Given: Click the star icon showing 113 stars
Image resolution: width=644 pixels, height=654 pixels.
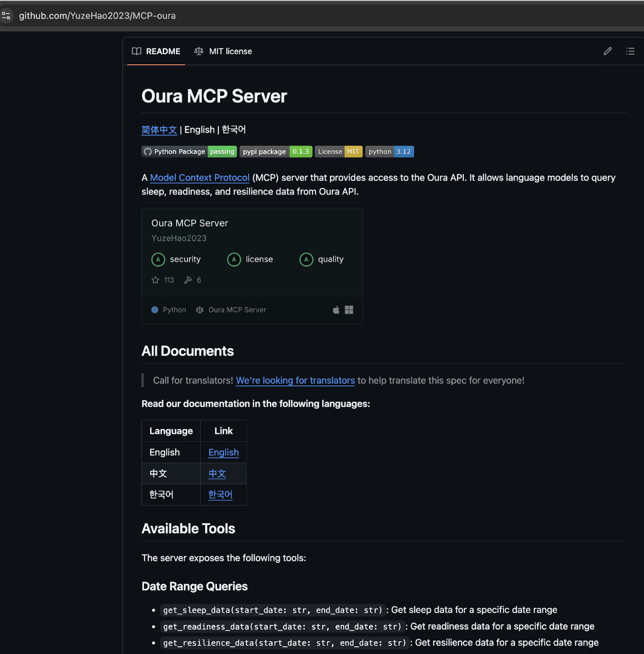Looking at the screenshot, I should (155, 280).
